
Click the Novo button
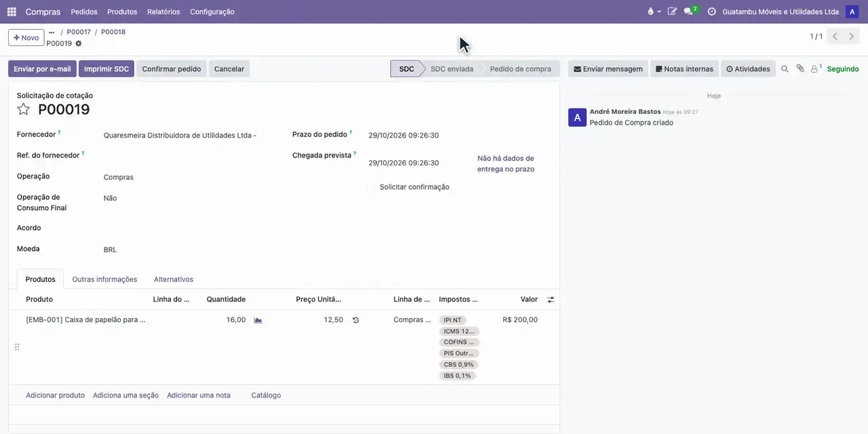click(26, 37)
